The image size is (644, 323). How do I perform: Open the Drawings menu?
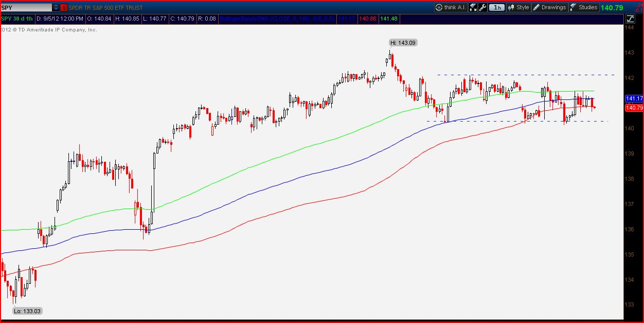click(549, 7)
